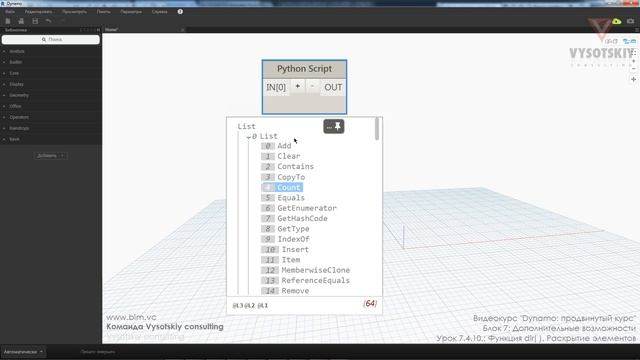Screen dimensions: 640x360
Task: Open the Параметры menu
Action: pos(131,11)
